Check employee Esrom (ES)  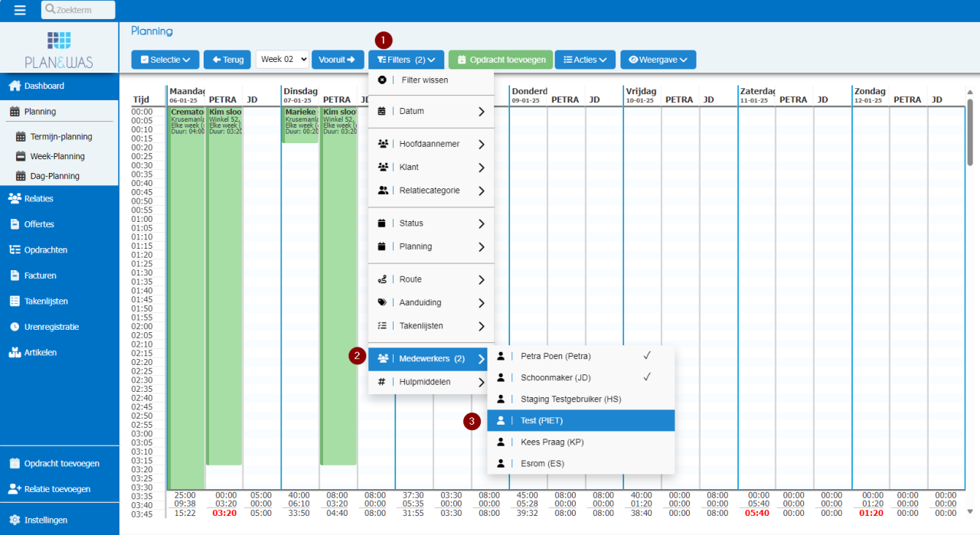tap(581, 463)
